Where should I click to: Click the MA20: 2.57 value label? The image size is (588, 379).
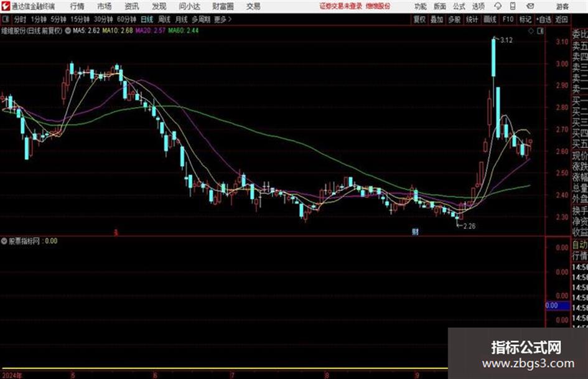coord(151,30)
